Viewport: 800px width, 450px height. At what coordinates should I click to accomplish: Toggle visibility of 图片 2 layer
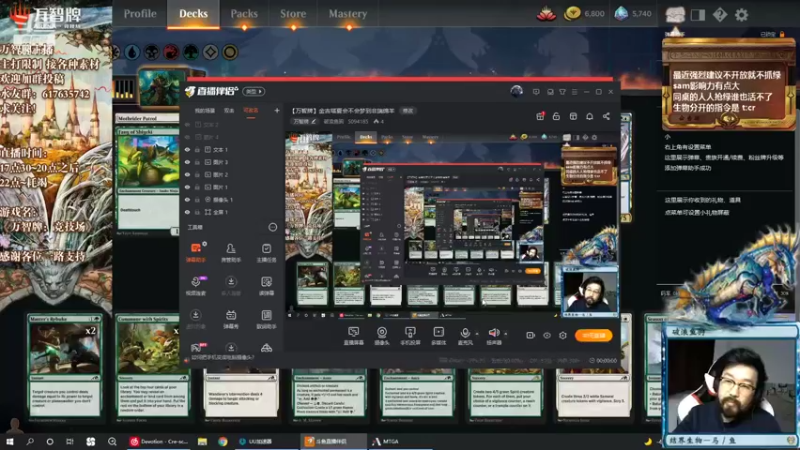click(187, 174)
